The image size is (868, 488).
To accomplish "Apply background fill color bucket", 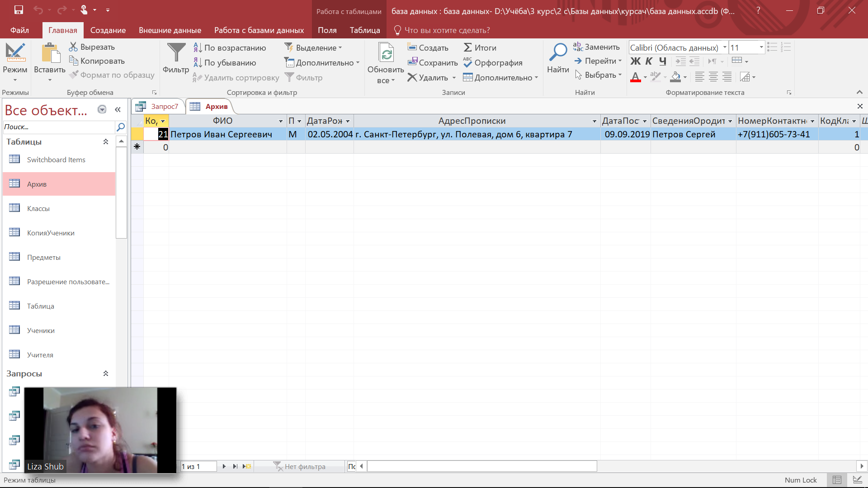I will (x=675, y=77).
